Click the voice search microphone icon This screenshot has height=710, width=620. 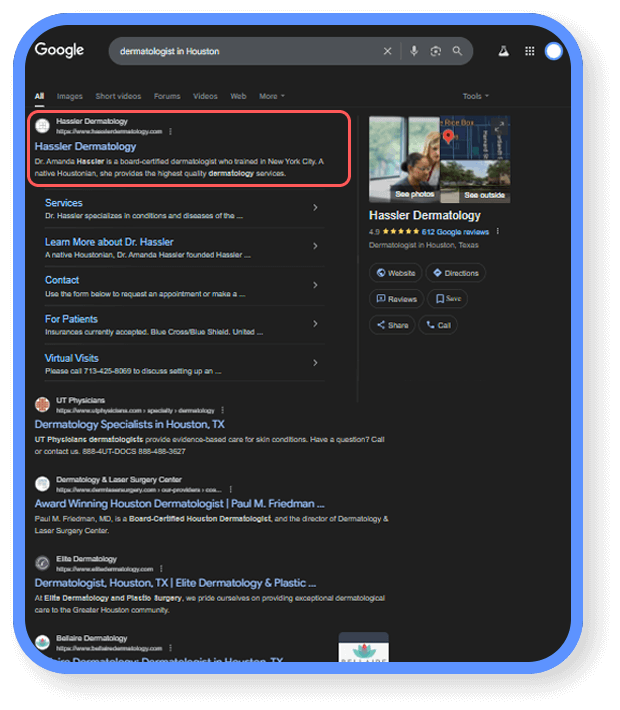[x=414, y=51]
